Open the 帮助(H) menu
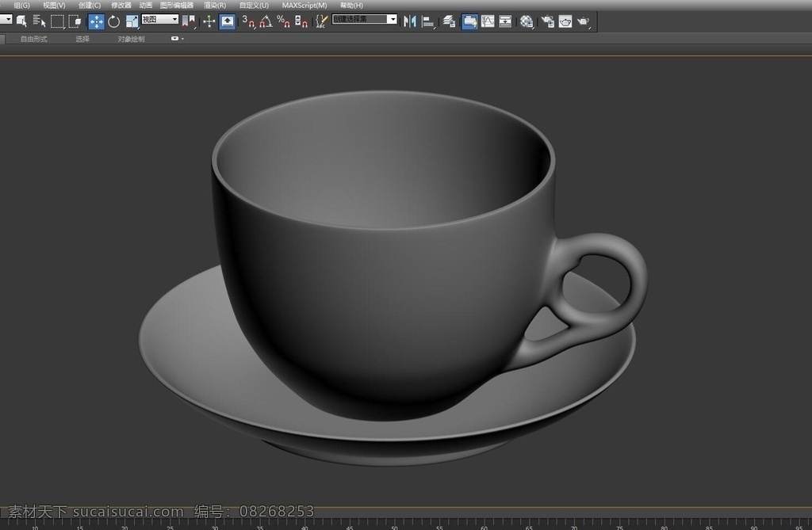The width and height of the screenshot is (812, 530). pos(351,6)
